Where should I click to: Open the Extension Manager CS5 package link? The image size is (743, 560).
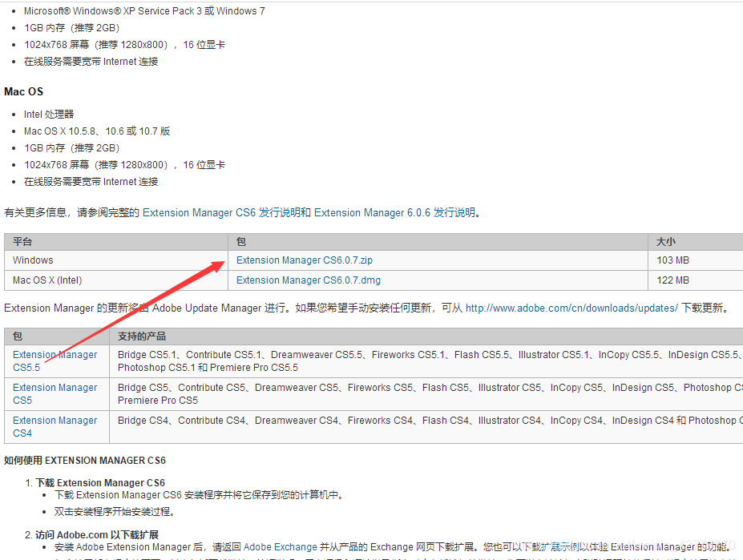tap(55, 393)
